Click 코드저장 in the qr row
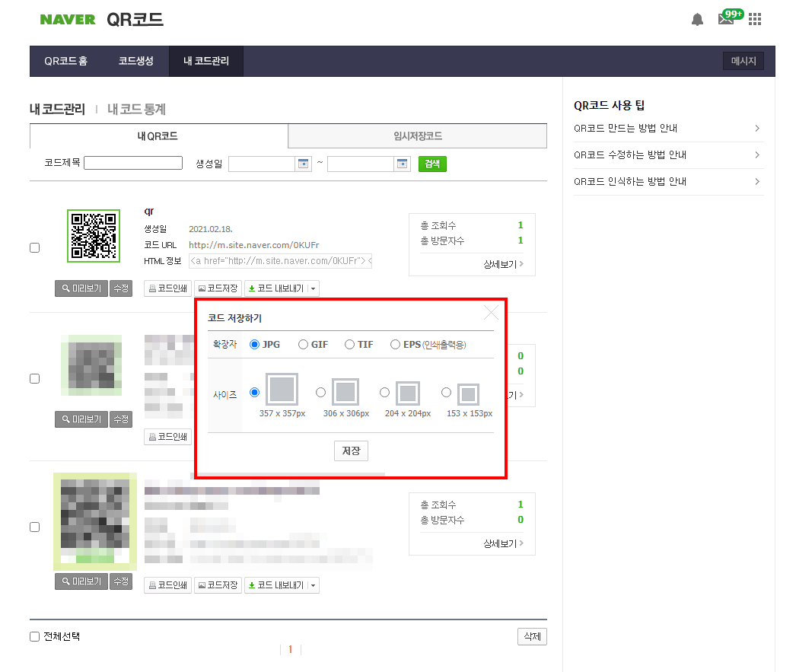Viewport: 796px width, 672px height. click(x=218, y=288)
